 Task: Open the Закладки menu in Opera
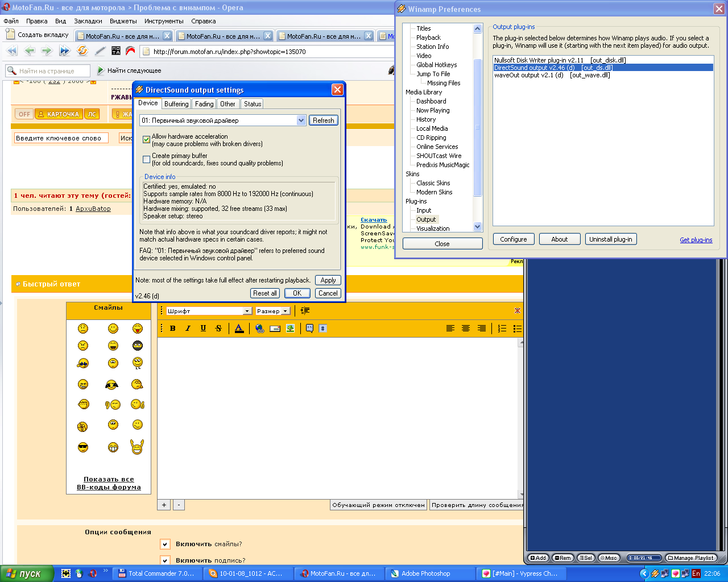(88, 21)
